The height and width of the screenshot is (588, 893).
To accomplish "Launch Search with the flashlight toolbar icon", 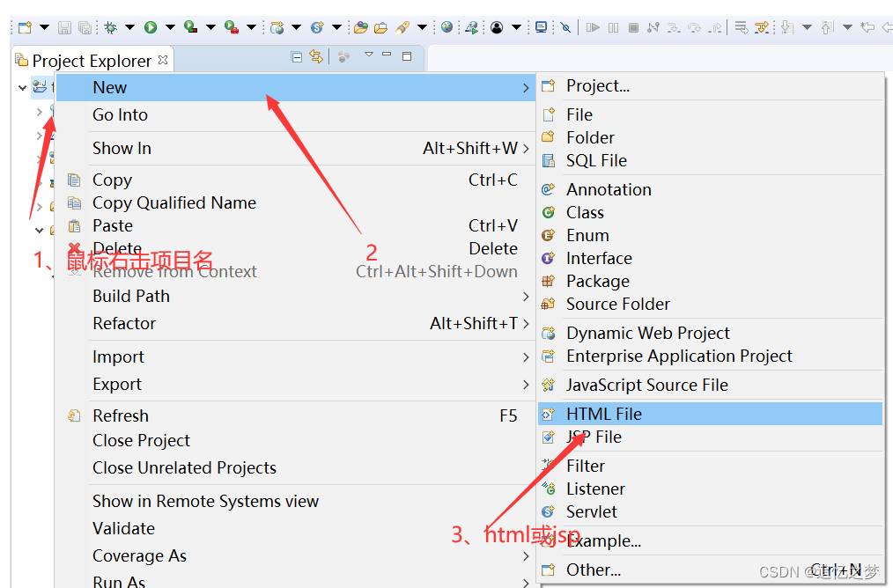I will 404,26.
